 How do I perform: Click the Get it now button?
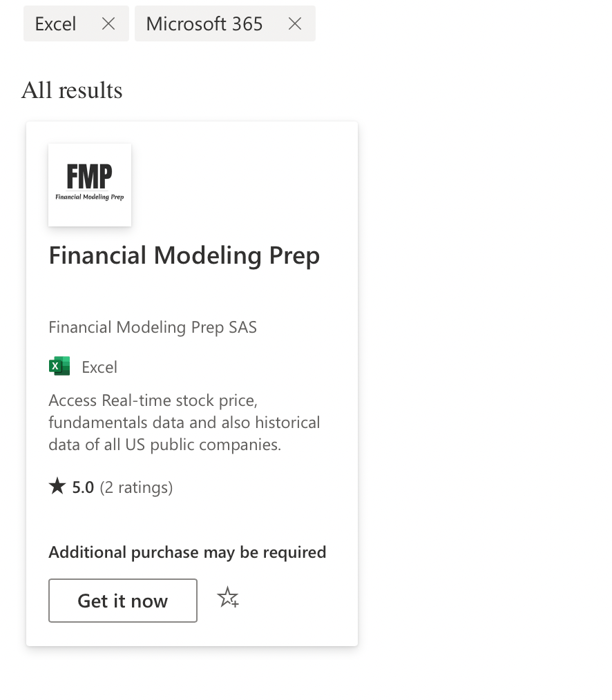122,601
